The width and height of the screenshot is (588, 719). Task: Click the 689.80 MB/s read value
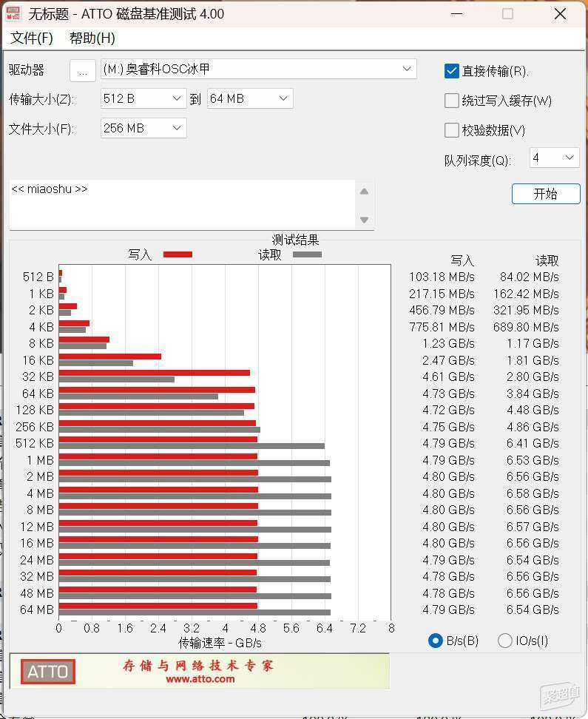526,327
